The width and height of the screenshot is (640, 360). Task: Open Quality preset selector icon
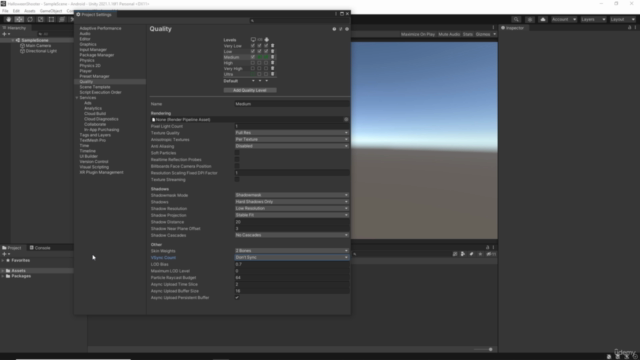(341, 29)
